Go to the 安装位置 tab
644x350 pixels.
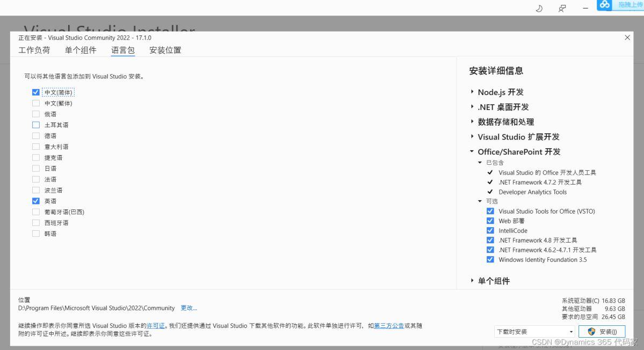pos(165,50)
